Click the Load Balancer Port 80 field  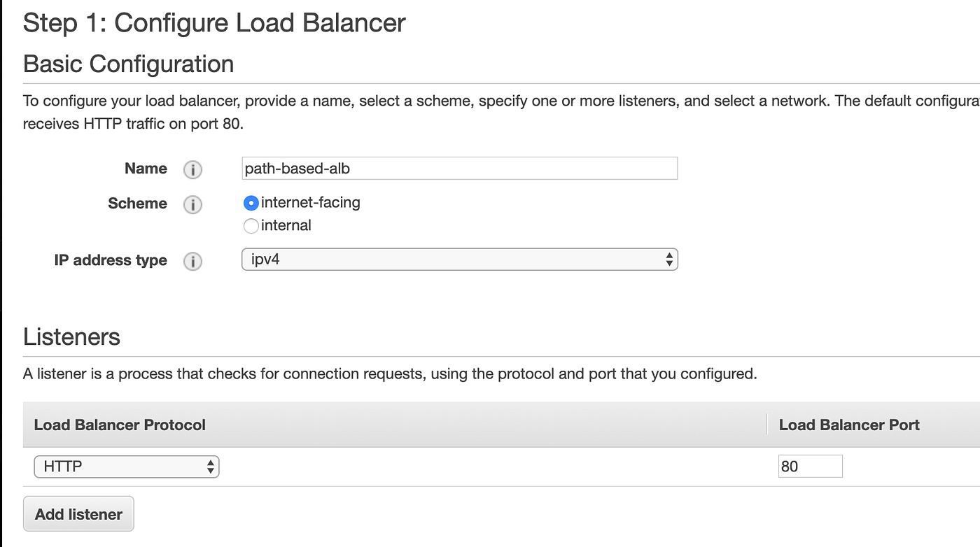810,467
